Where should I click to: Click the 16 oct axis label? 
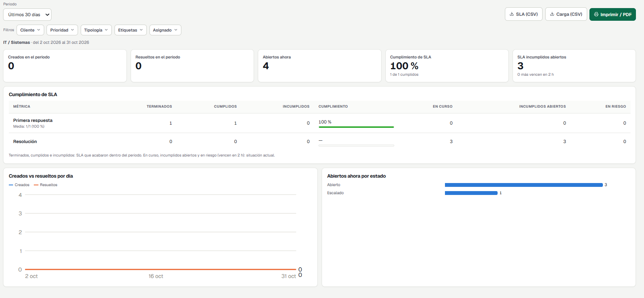point(156,276)
